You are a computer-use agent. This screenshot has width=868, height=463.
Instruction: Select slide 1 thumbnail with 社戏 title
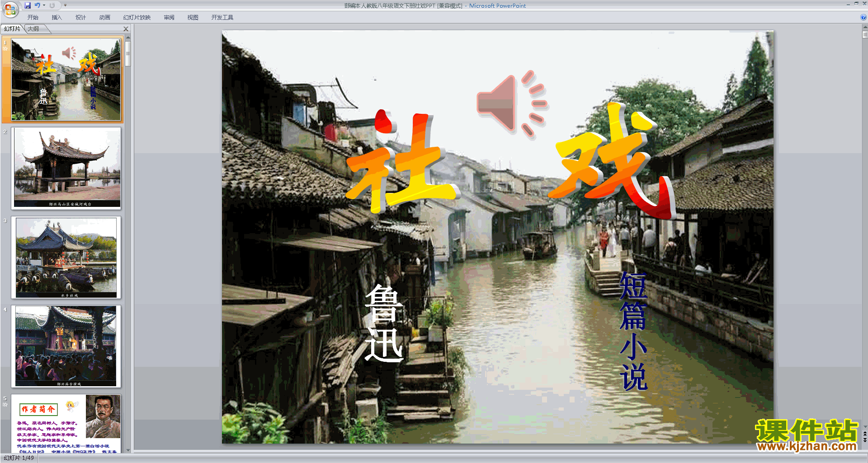[x=66, y=80]
